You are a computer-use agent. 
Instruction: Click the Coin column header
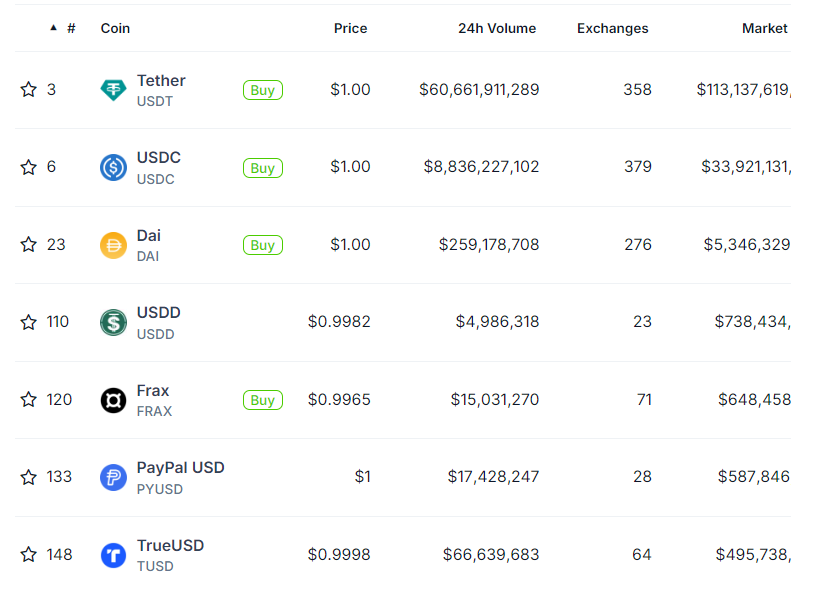(115, 28)
